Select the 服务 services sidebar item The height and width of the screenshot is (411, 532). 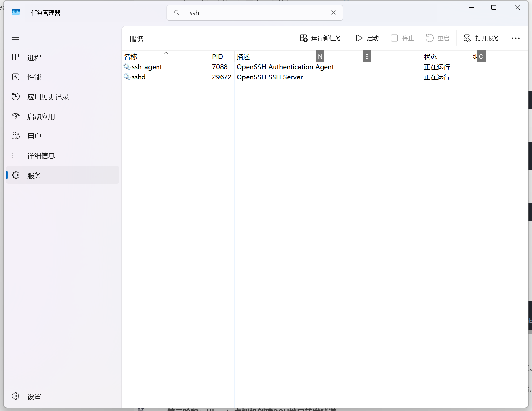(62, 175)
